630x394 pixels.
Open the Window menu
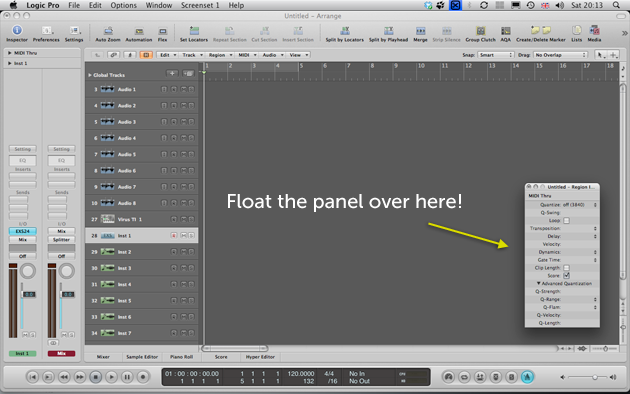[159, 5]
